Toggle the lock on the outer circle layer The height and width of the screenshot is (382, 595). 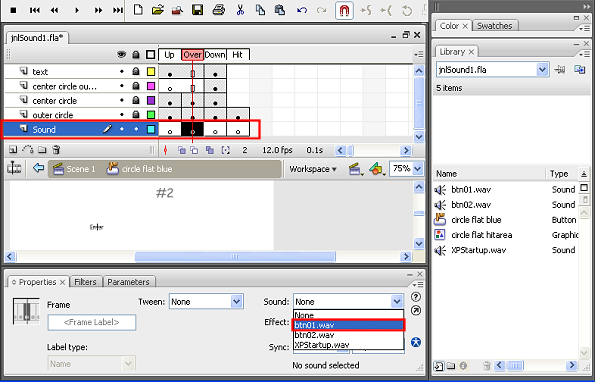pos(136,115)
